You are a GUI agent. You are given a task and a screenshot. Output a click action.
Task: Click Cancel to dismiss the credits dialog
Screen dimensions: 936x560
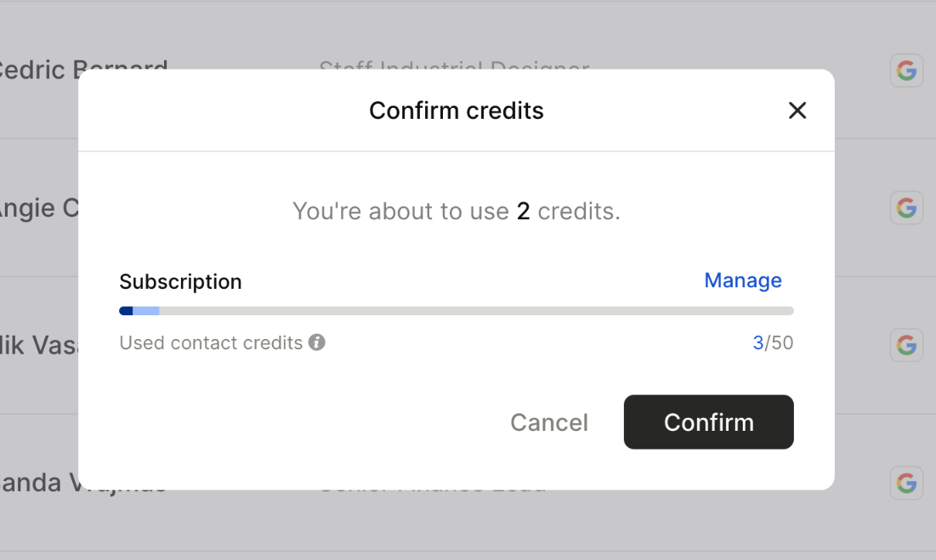tap(549, 422)
